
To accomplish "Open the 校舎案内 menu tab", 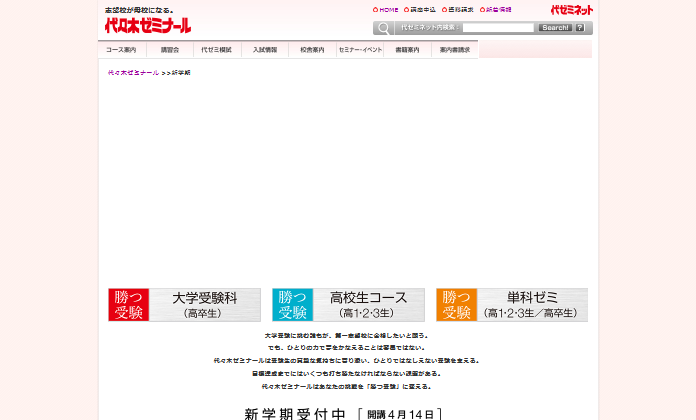I will [x=312, y=50].
